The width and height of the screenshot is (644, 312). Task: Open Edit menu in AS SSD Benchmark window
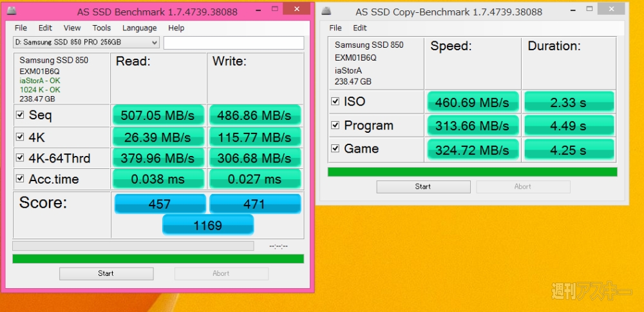[45, 28]
